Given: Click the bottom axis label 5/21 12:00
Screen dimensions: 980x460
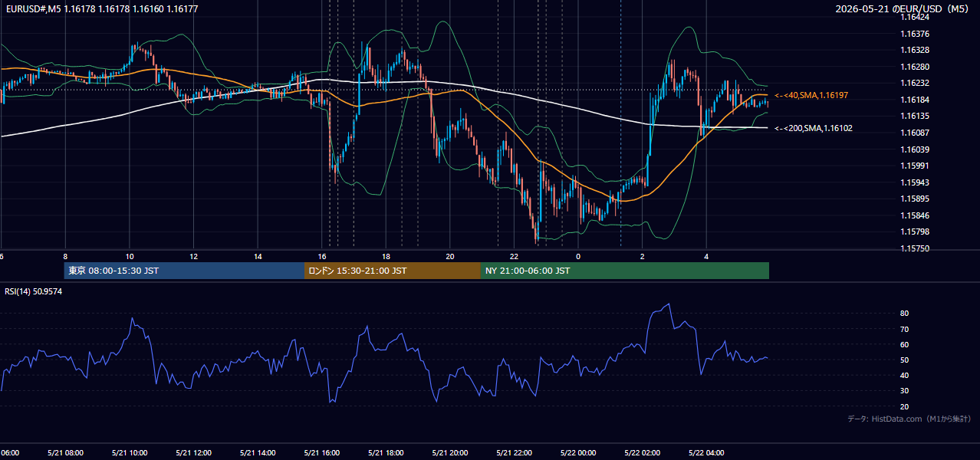Looking at the screenshot, I should (193, 453).
